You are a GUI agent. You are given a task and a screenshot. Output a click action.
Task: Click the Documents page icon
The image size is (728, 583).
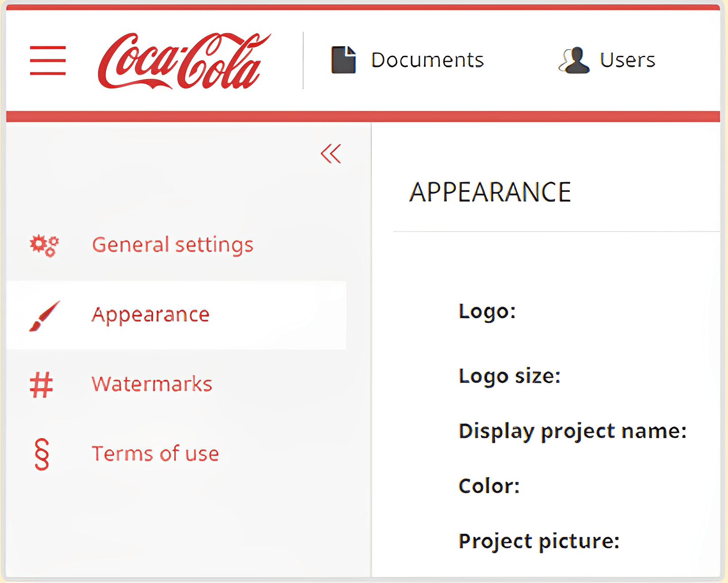344,60
